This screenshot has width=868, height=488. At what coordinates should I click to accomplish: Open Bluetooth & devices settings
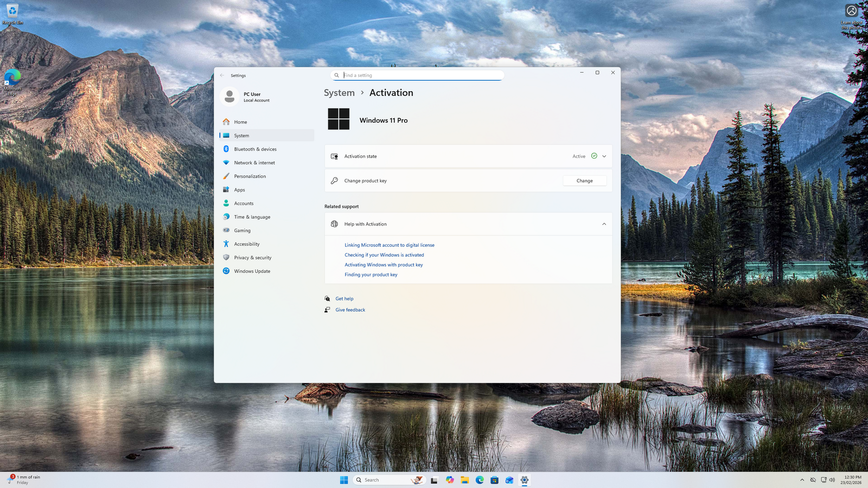tap(255, 149)
